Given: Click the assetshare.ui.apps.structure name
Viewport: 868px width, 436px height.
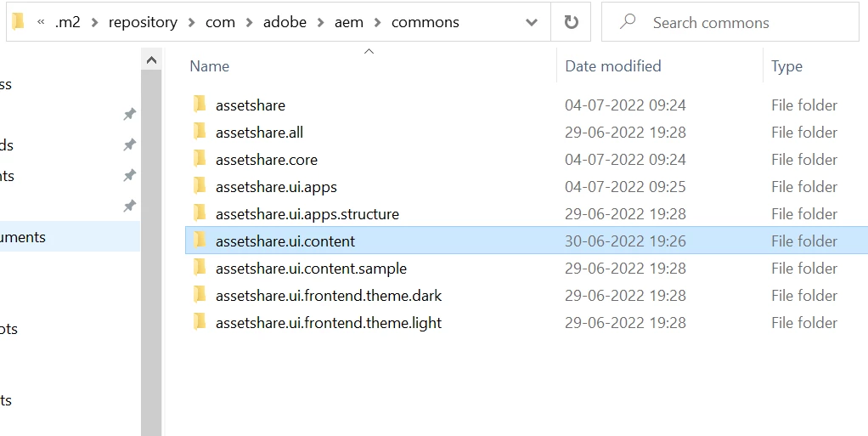Looking at the screenshot, I should pos(307,214).
